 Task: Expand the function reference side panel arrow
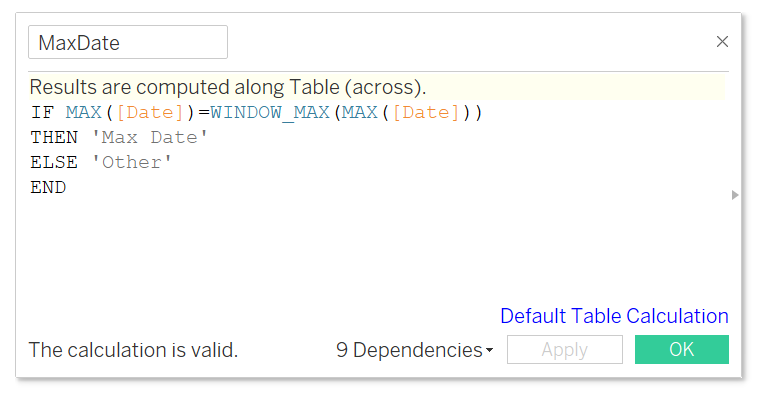(735, 195)
